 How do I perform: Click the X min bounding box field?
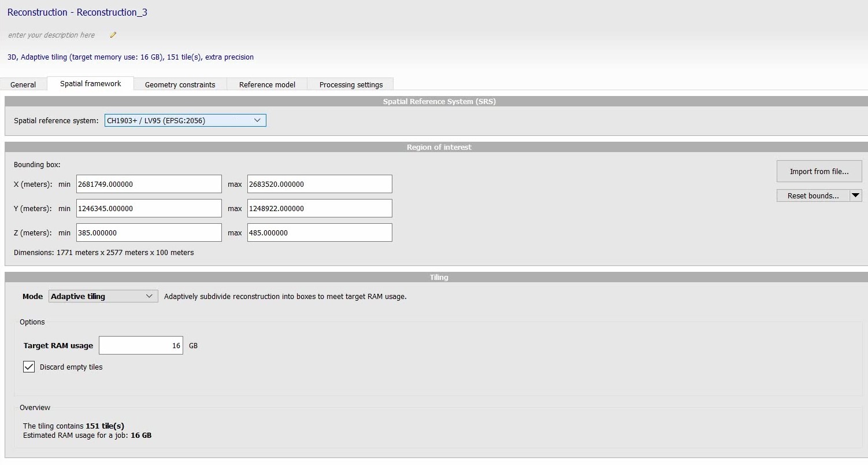(x=149, y=184)
